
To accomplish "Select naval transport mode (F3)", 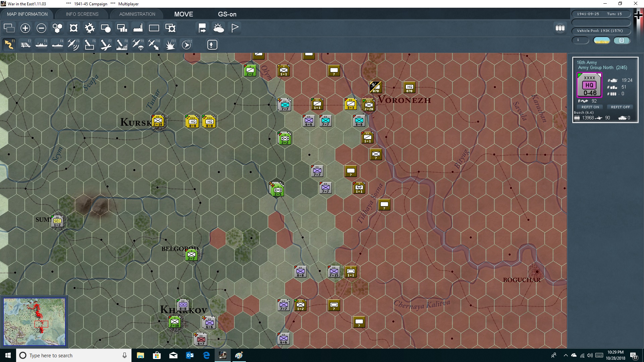I will (42, 45).
